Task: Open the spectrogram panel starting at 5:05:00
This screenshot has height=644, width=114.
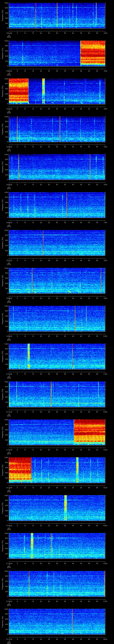Action: [57, 167]
